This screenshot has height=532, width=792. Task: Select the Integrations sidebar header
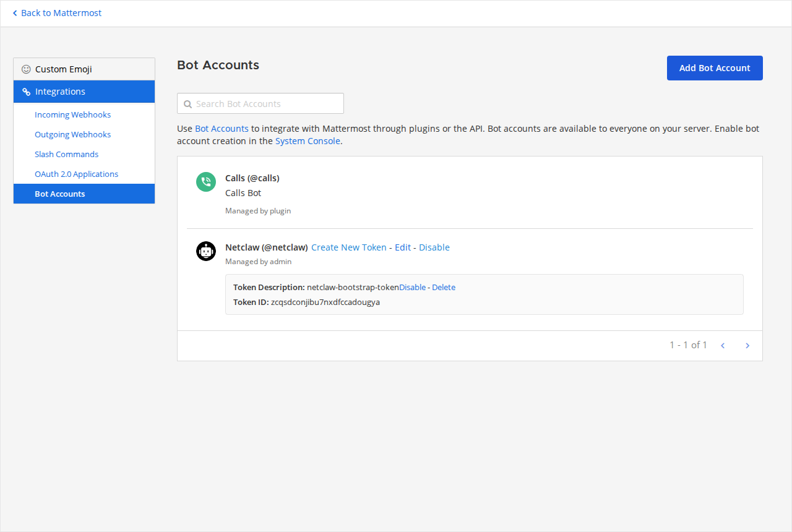84,92
